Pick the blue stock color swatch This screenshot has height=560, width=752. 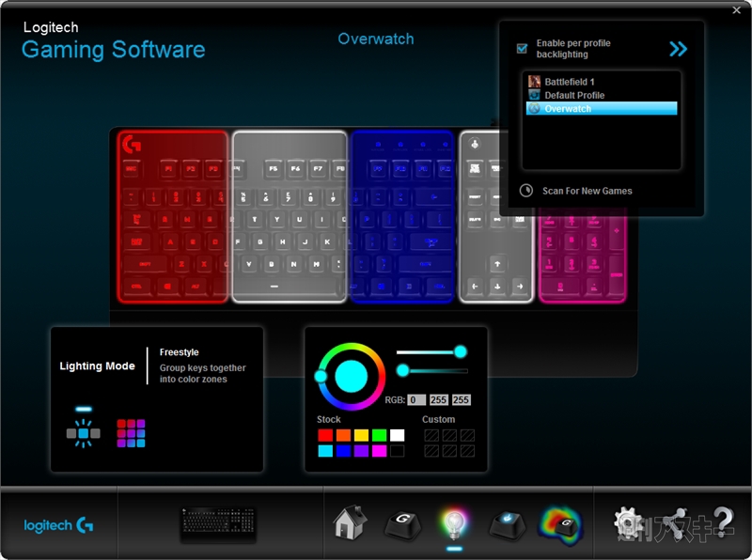(343, 451)
